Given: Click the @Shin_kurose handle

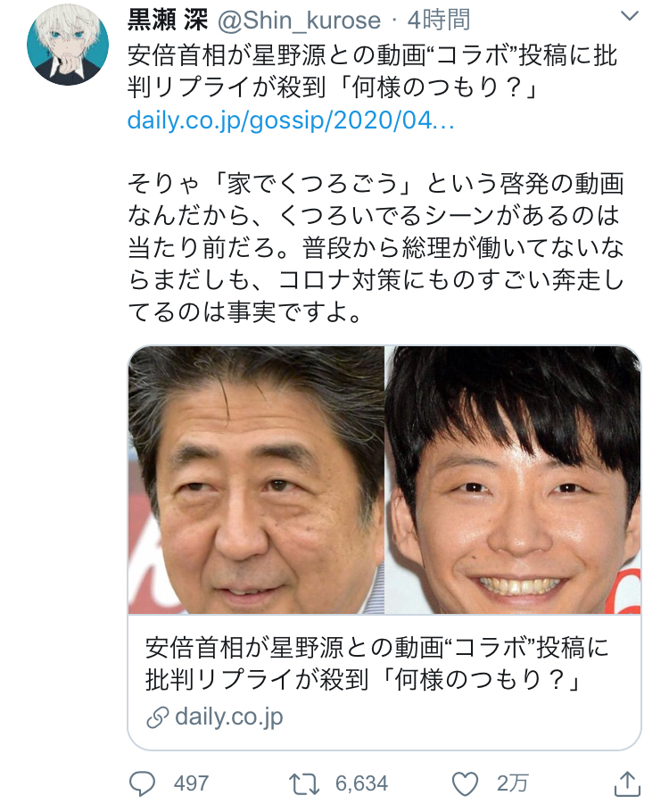Looking at the screenshot, I should pyautogui.click(x=300, y=21).
